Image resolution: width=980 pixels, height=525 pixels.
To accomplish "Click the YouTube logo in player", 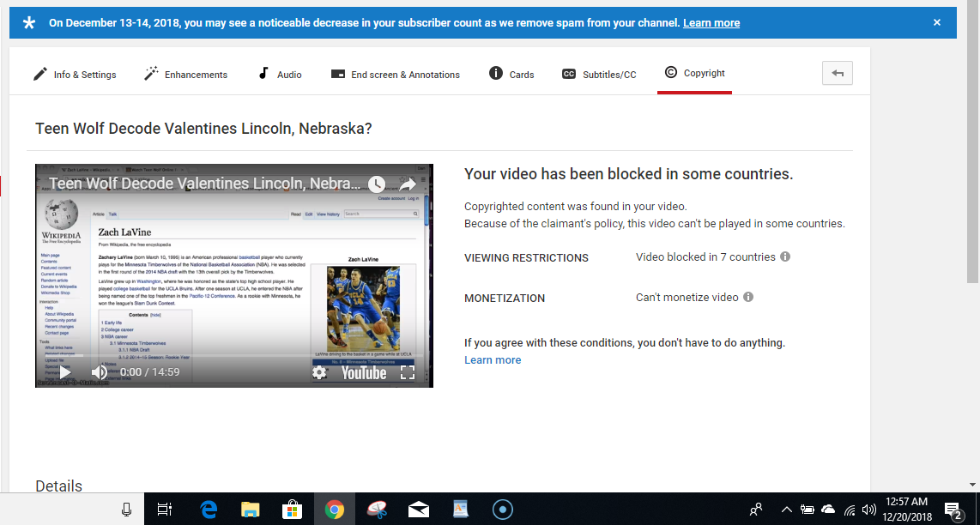I will [x=364, y=373].
